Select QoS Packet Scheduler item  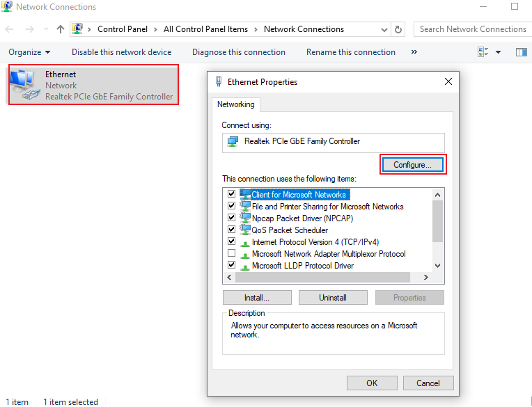(x=290, y=230)
